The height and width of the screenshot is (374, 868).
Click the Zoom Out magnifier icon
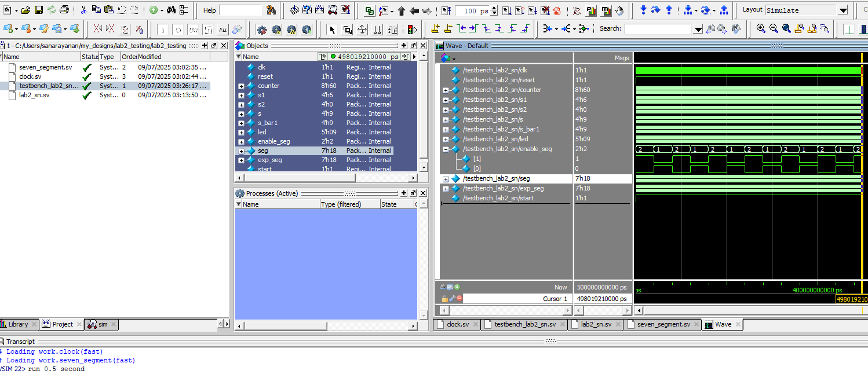pos(774,29)
